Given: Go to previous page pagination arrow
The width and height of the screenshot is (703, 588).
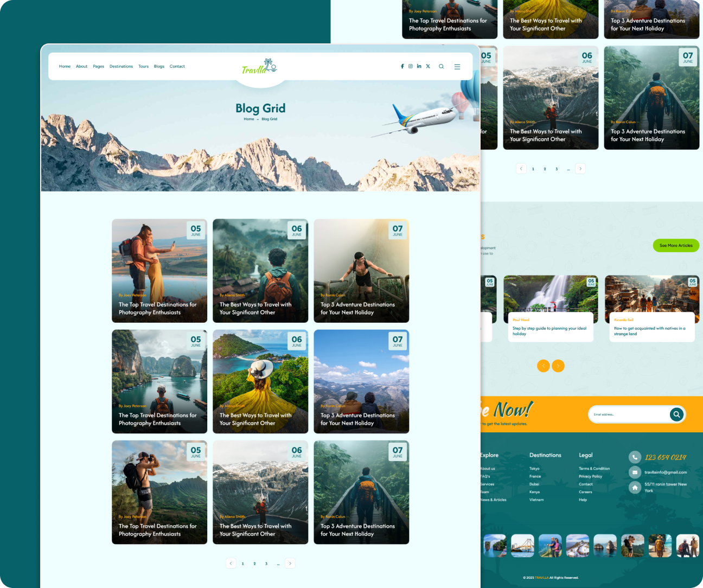Looking at the screenshot, I should [231, 563].
